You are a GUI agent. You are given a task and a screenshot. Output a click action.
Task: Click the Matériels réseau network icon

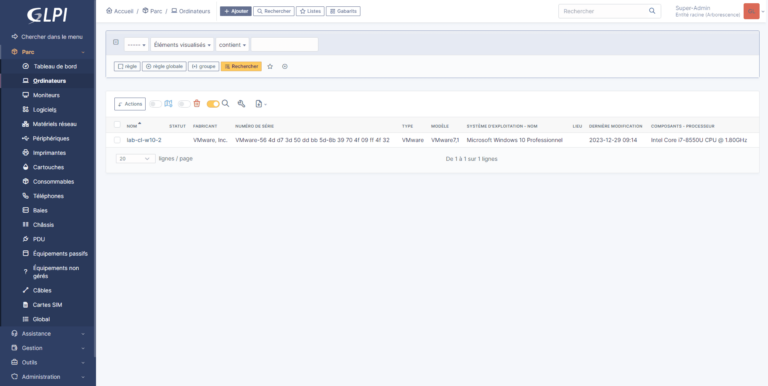pos(26,124)
